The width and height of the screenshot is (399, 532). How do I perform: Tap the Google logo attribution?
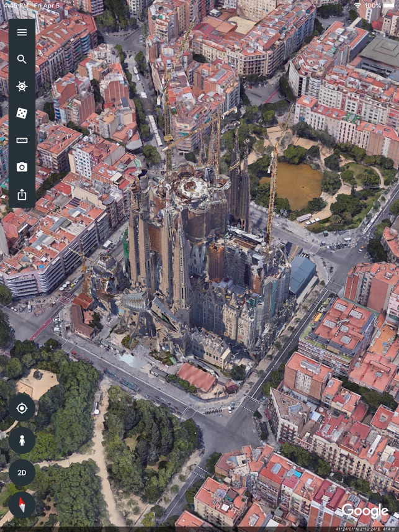[x=365, y=512]
